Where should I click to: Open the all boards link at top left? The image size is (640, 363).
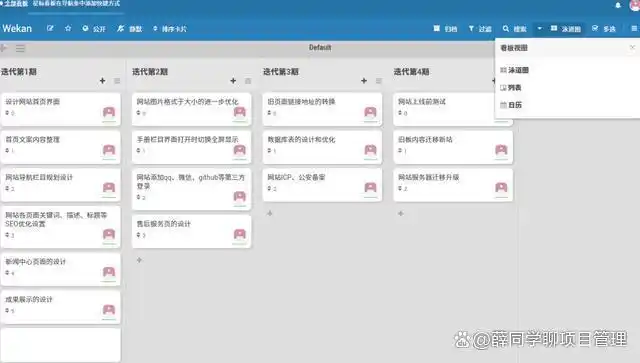pyautogui.click(x=15, y=4)
